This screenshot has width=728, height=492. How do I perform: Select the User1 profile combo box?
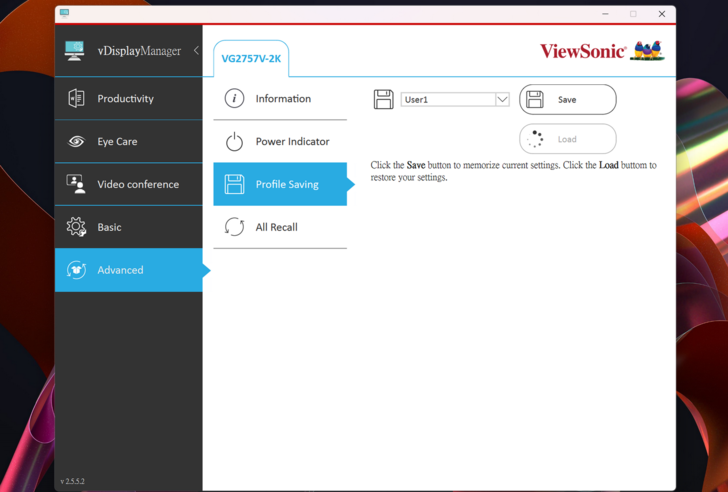pos(448,100)
